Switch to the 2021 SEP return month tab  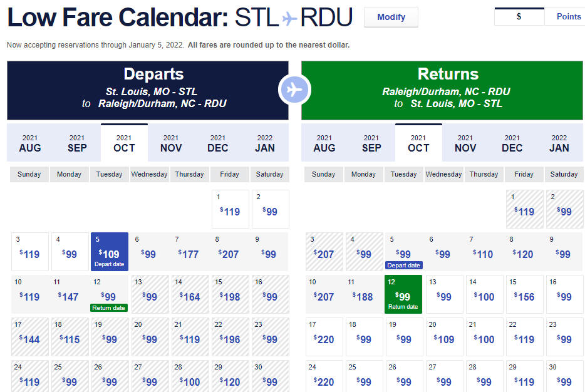click(371, 143)
